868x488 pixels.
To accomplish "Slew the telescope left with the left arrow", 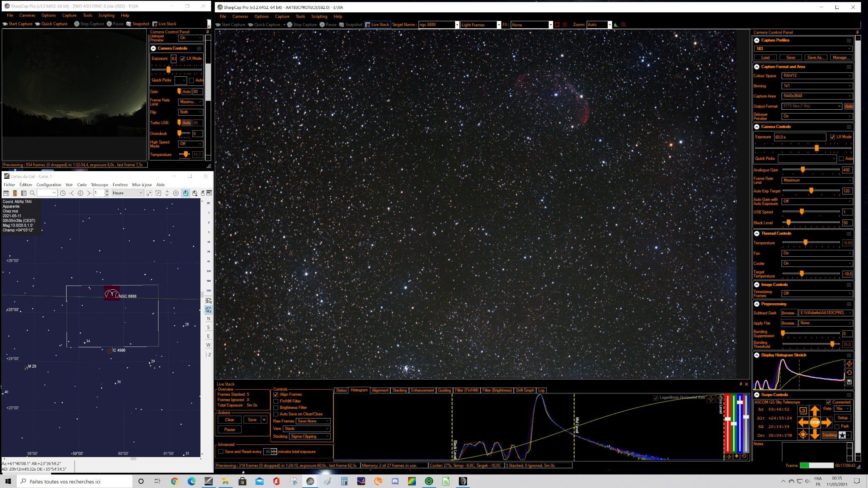I will 803,422.
